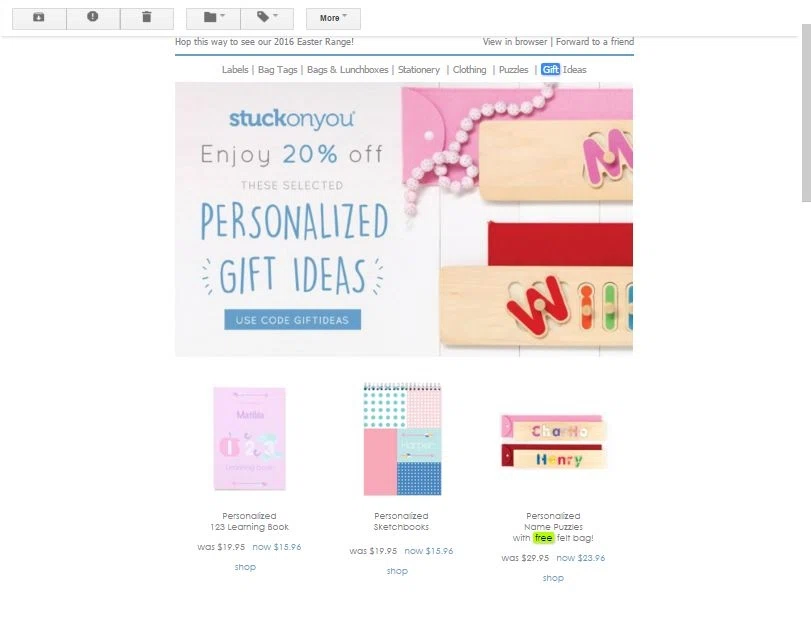Open the View in browser link
The width and height of the screenshot is (811, 622).
pos(515,42)
